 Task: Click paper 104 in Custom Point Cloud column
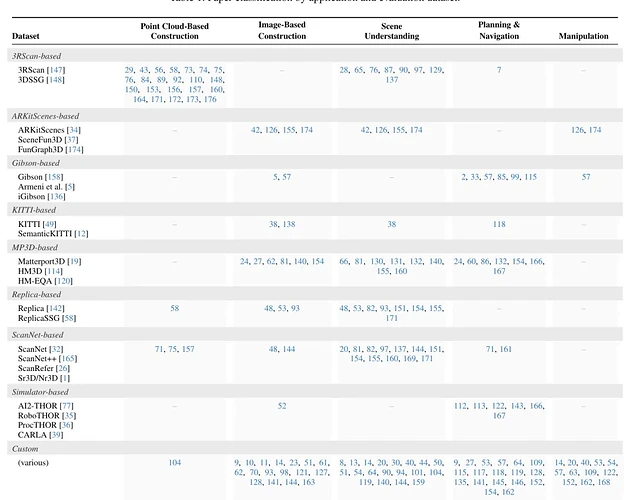pos(174,463)
